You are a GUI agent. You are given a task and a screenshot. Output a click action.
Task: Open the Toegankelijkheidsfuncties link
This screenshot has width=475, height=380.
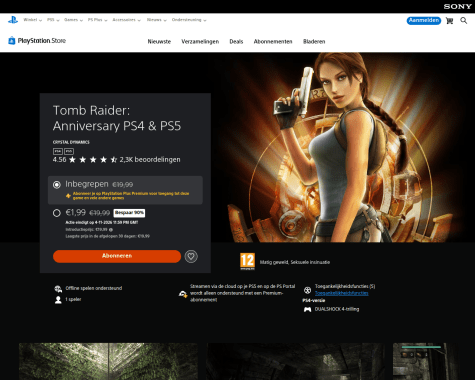(x=342, y=293)
